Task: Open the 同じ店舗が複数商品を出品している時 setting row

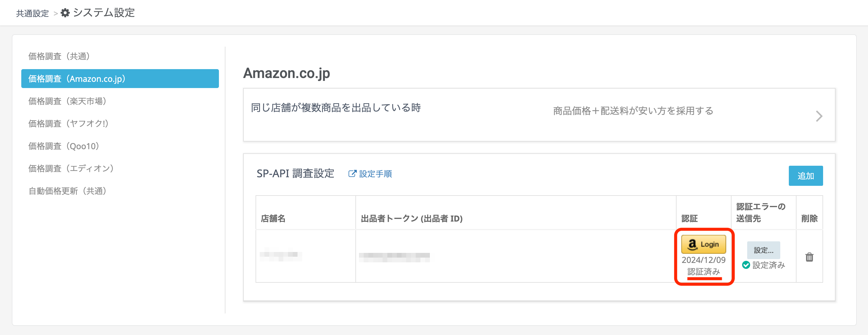Action: (336, 108)
